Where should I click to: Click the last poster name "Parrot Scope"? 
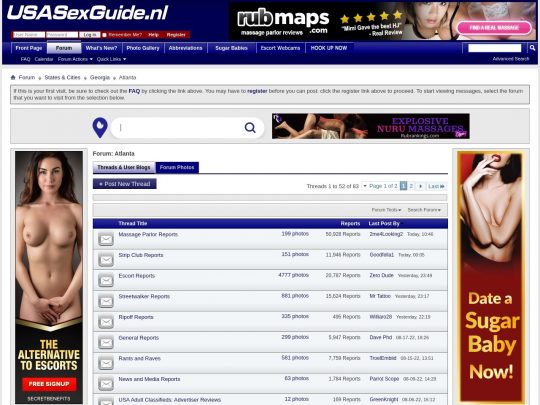click(384, 379)
